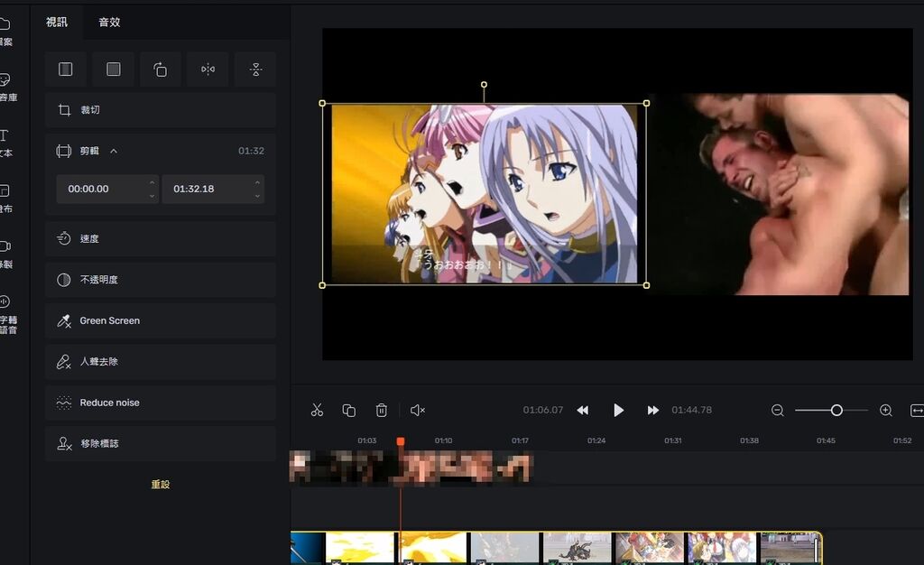
Task: Open the 移除標誌 remove logo option
Action: 161,444
